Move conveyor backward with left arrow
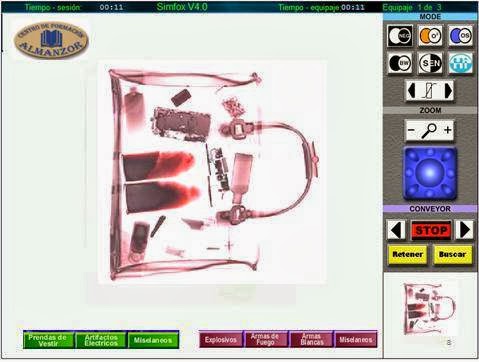The width and height of the screenshot is (479, 362). tap(396, 230)
